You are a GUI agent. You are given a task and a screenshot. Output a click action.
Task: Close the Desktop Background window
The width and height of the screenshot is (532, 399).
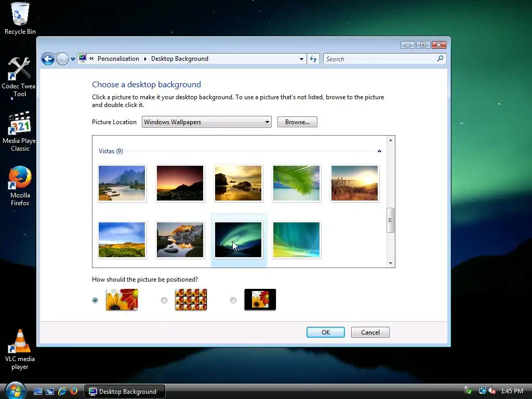(438, 45)
